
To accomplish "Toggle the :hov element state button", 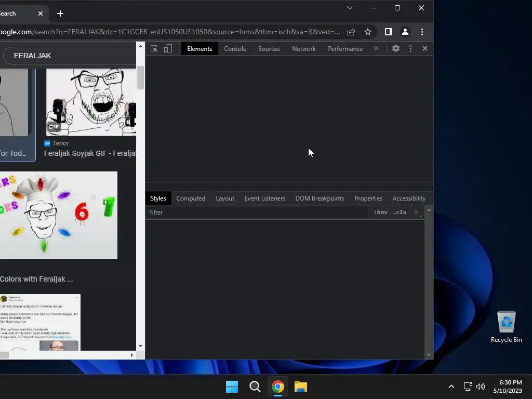I will coord(380,212).
